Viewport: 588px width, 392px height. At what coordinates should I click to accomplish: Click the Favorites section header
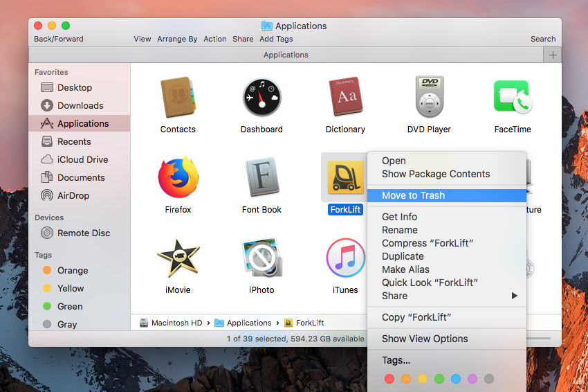click(51, 72)
